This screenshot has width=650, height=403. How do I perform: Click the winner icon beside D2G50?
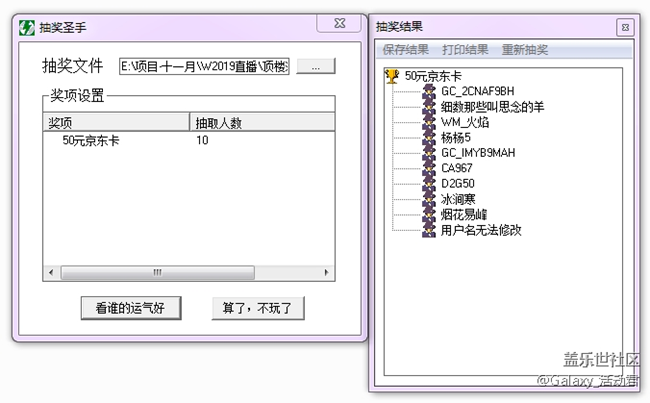click(x=429, y=184)
